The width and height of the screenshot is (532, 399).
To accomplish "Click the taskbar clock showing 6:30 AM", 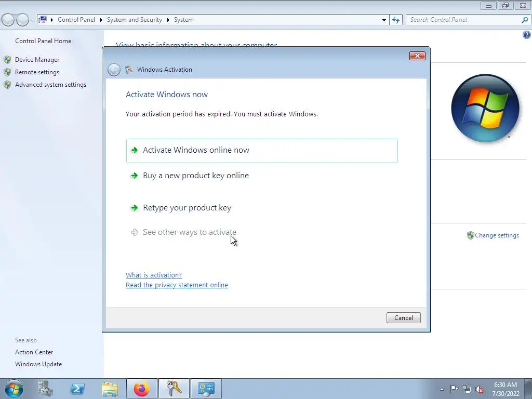I will click(x=506, y=389).
